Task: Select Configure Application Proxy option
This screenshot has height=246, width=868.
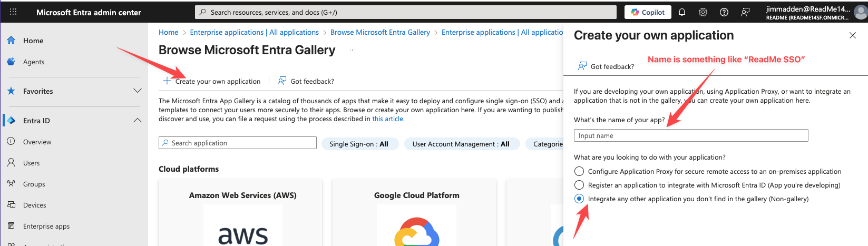Action: pos(579,171)
